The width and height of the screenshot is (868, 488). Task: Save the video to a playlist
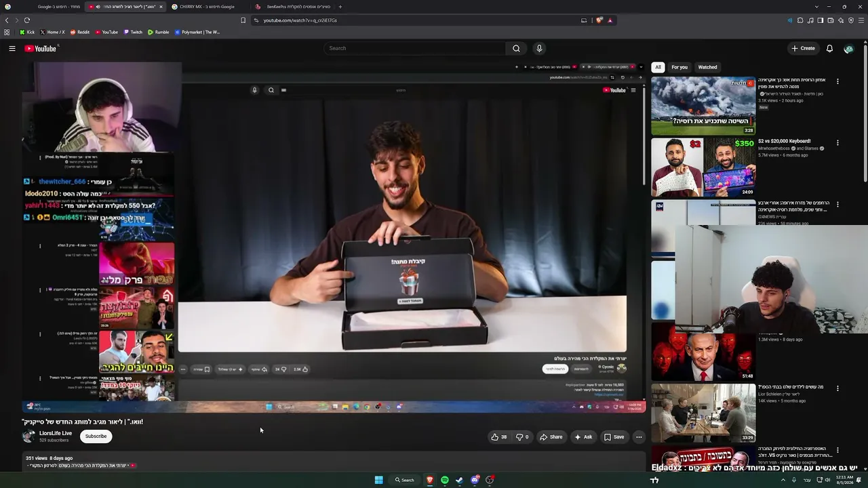click(x=614, y=437)
